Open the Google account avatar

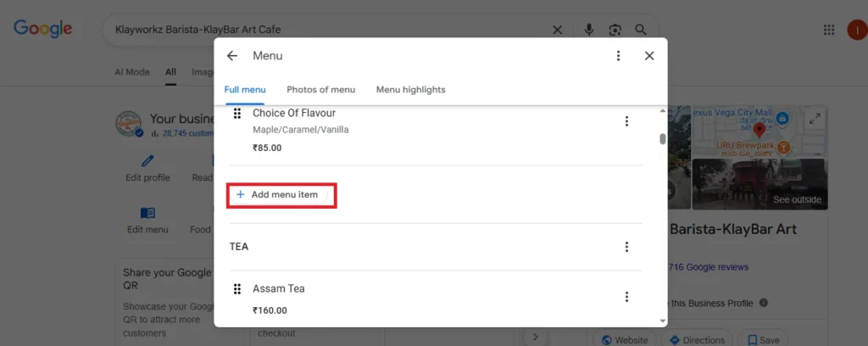[x=858, y=30]
